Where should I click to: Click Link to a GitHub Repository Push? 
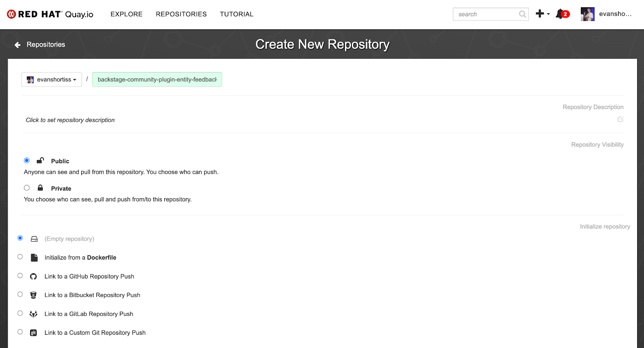[x=89, y=276]
